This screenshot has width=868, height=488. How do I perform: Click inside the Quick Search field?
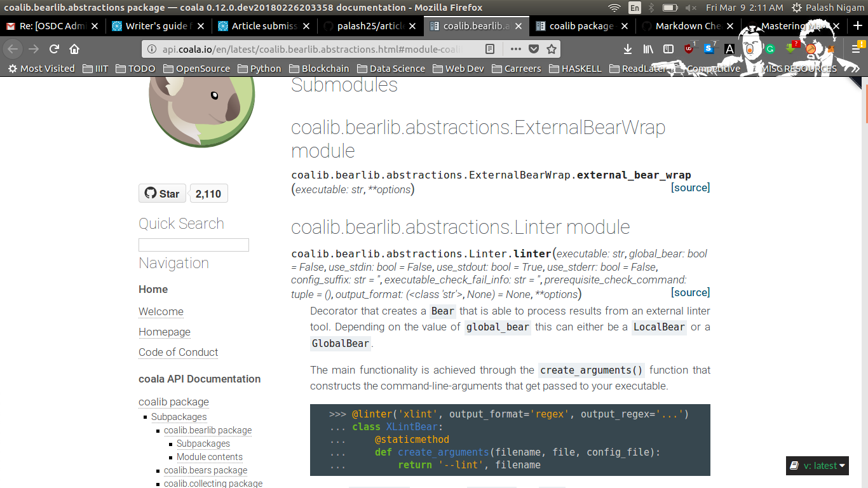193,245
